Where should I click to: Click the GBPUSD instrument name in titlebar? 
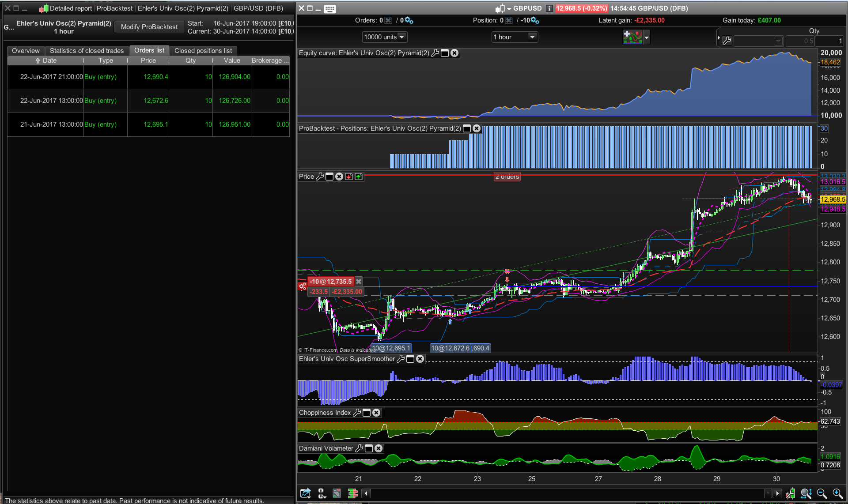pyautogui.click(x=527, y=8)
